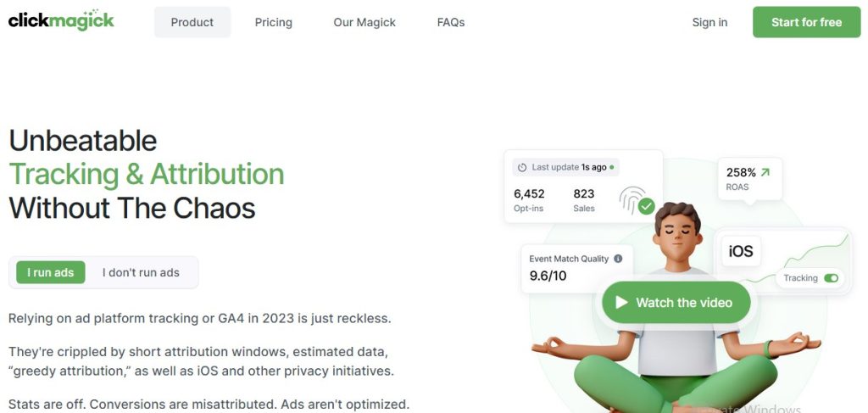The image size is (868, 413).
Task: Click the green status dot after 1s ago
Action: click(x=612, y=168)
